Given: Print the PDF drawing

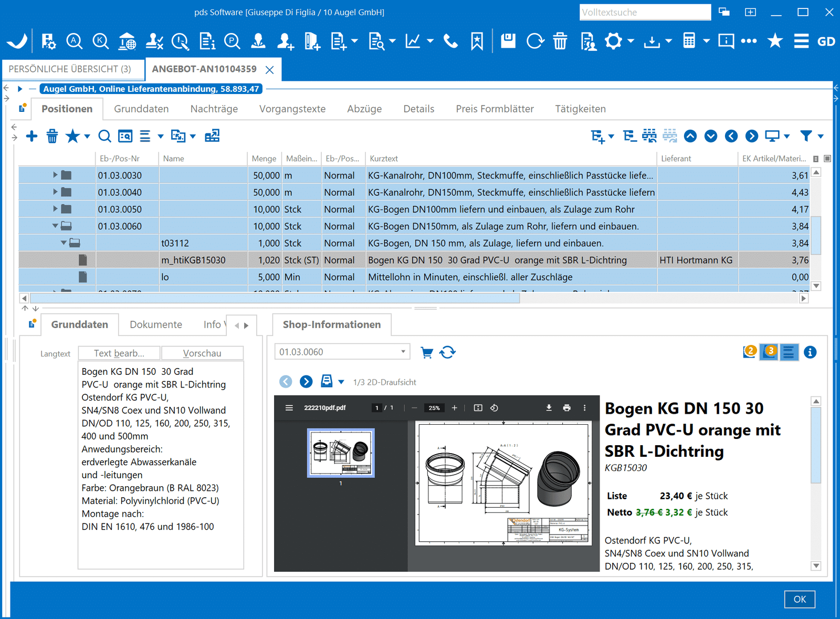Looking at the screenshot, I should [x=566, y=408].
